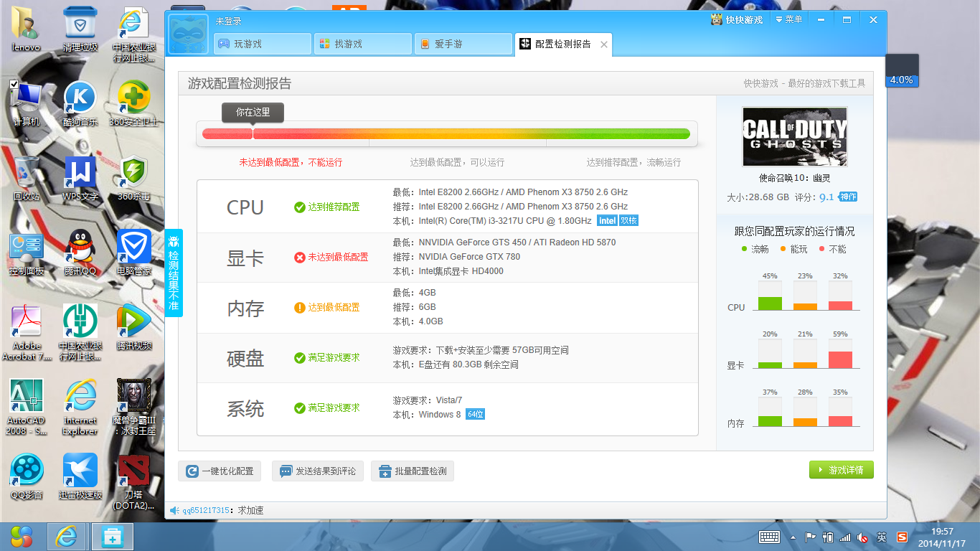Click the 发送结果到评论 button

[x=318, y=471]
